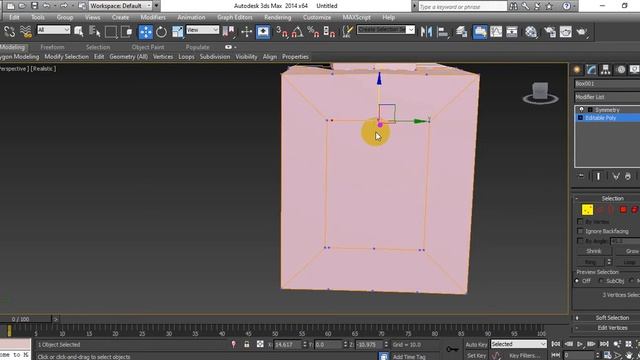Screen dimensions: 640x360
Task: Open the Rendering menu
Action: pos(278,17)
